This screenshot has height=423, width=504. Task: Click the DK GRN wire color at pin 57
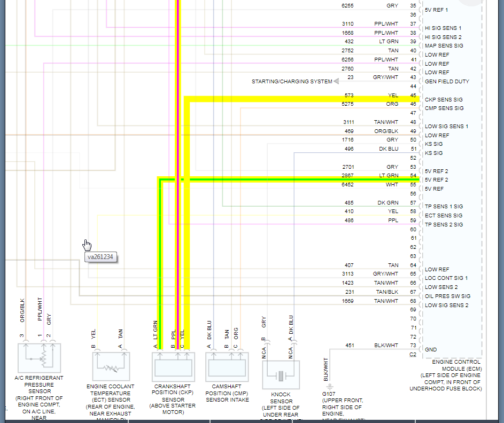point(387,202)
